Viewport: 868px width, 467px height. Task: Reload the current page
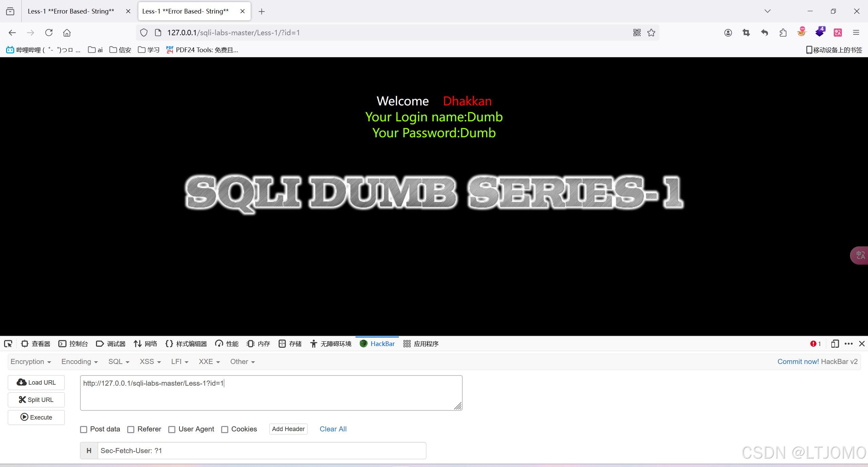[49, 33]
